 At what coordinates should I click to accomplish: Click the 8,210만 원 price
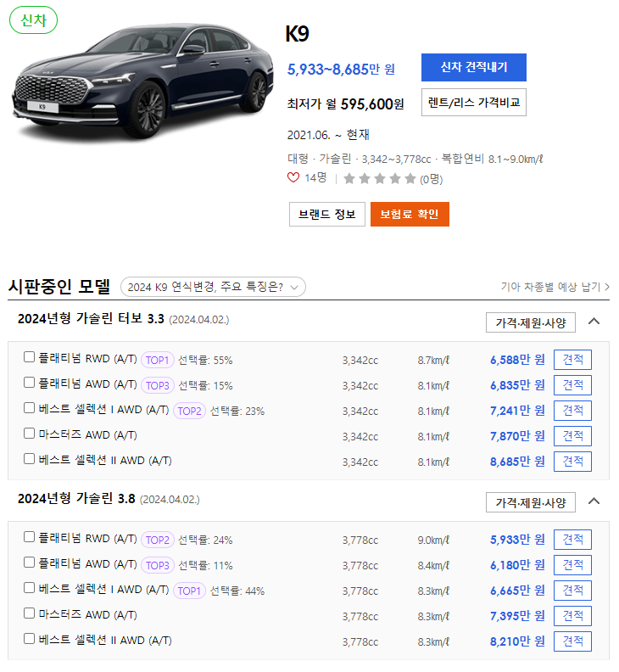(x=517, y=641)
